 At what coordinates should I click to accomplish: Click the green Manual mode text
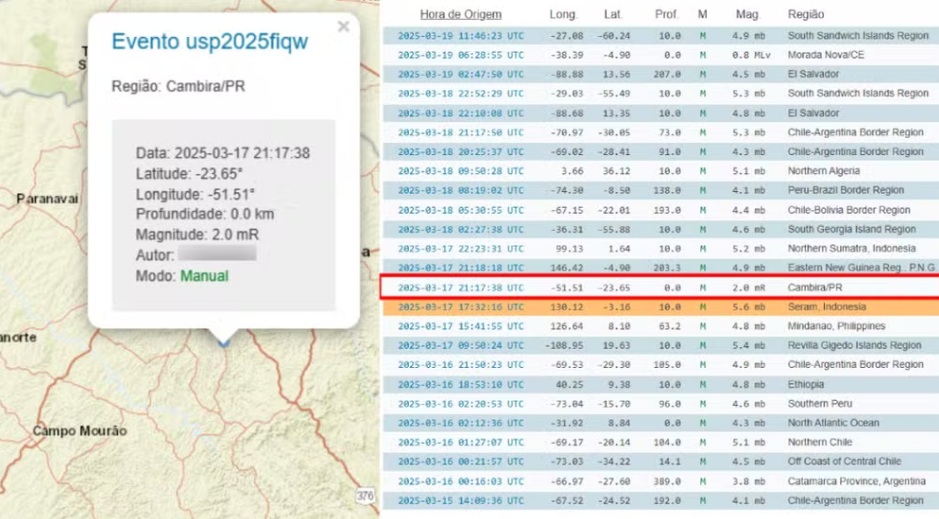(x=204, y=276)
